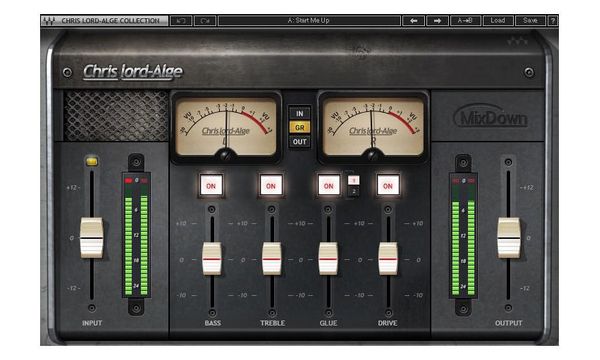The height and width of the screenshot is (360, 600).
Task: Switch VU meters to IN mode
Action: click(x=300, y=114)
